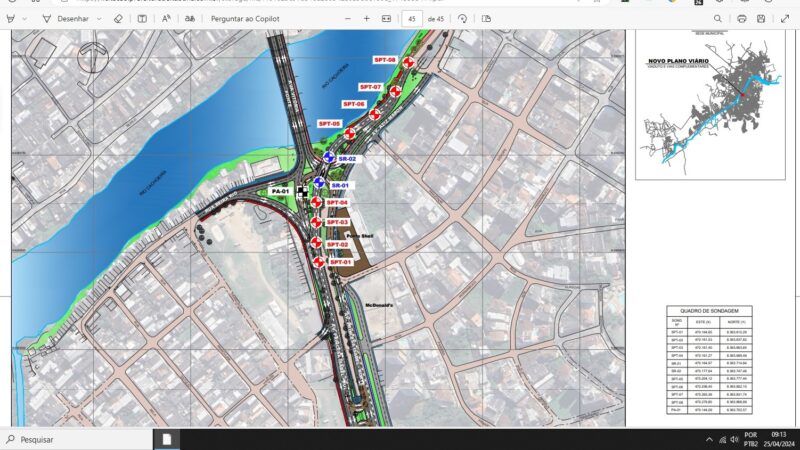
Task: Click the SPT-07 label on the map
Action: (x=370, y=87)
